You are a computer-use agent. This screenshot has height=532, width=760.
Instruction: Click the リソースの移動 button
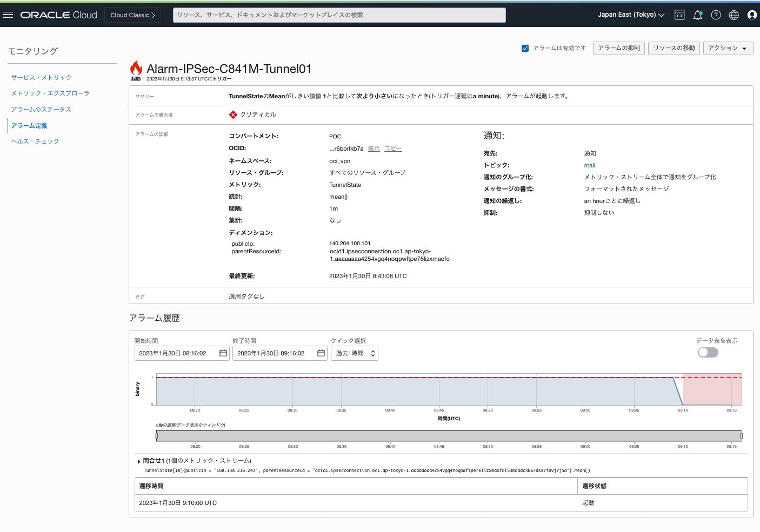click(x=674, y=48)
